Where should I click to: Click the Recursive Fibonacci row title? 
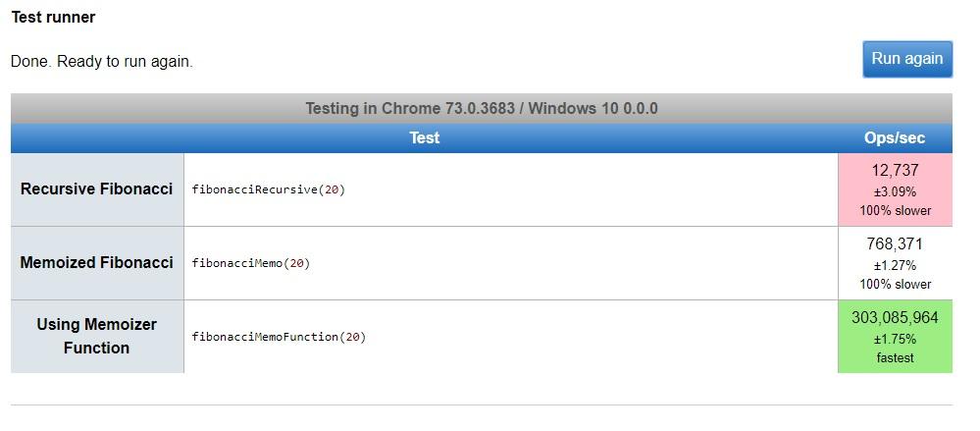[96, 189]
